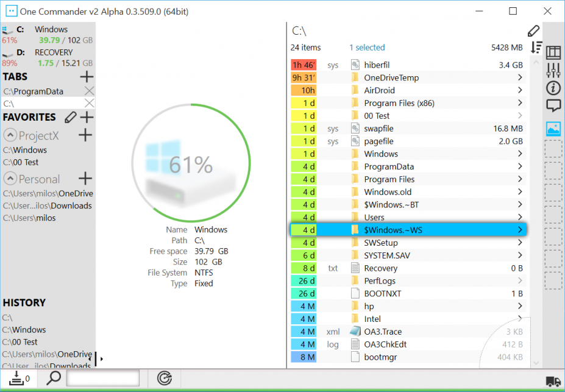Select the bootmgr file
This screenshot has height=392, width=565.
[x=408, y=357]
